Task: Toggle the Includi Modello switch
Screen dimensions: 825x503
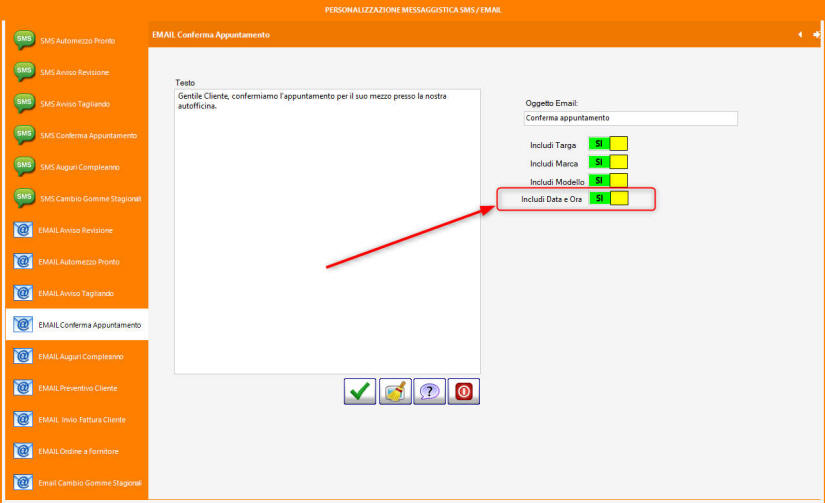Action: pyautogui.click(x=608, y=181)
